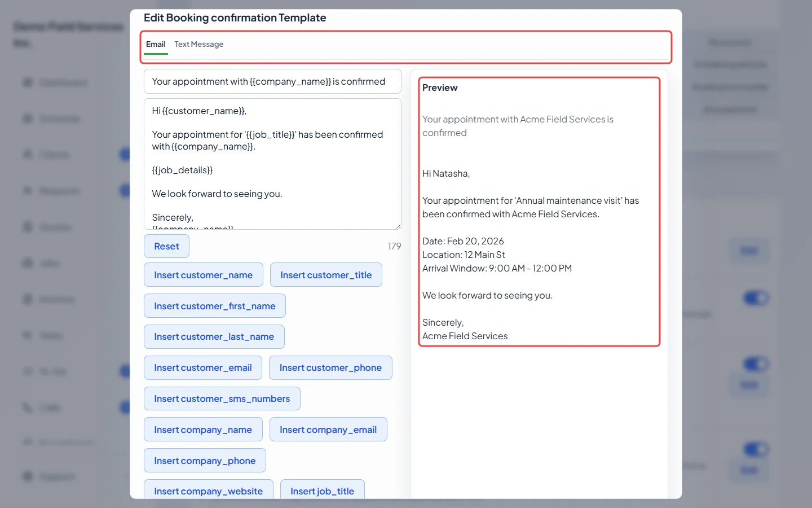
Task: Insert company_name variable
Action: 203,430
